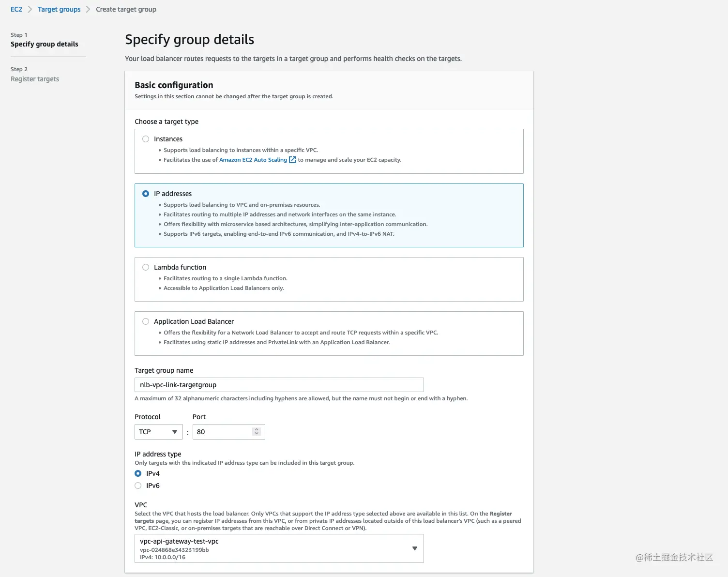This screenshot has height=577, width=728.
Task: Switch IP address type to IPv6
Action: (x=138, y=486)
